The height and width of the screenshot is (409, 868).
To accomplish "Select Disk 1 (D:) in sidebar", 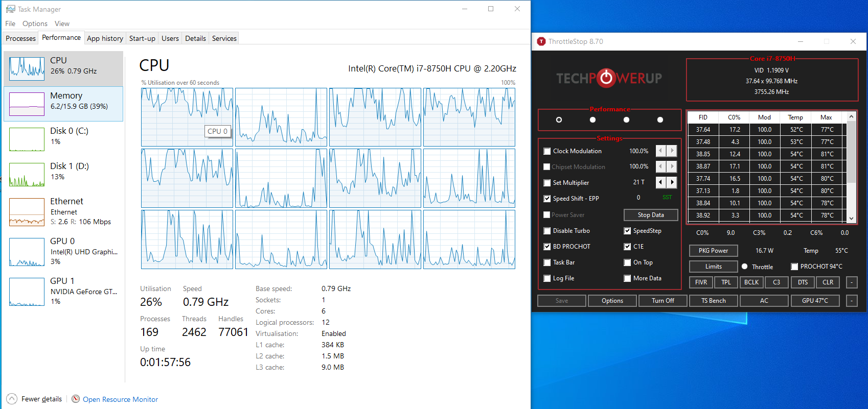I will tap(63, 174).
